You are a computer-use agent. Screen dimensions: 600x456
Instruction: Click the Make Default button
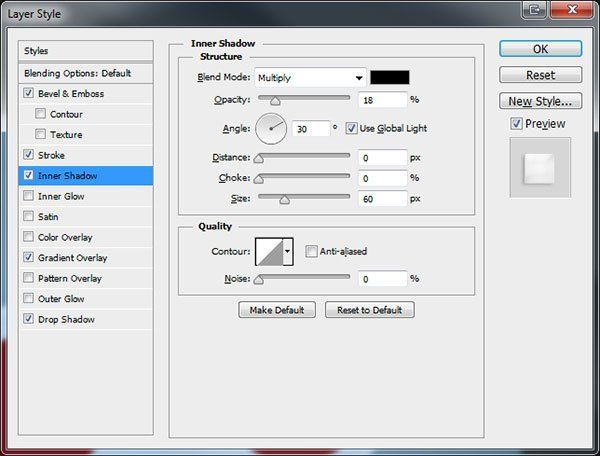pos(277,310)
